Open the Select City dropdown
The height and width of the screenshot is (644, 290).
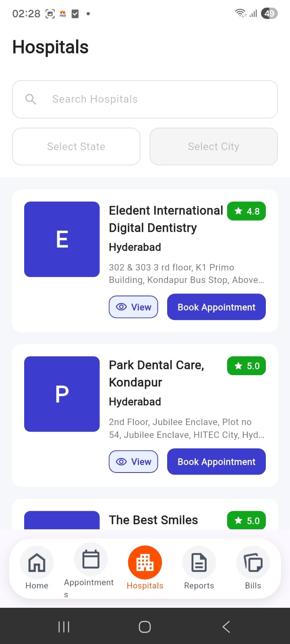click(213, 147)
